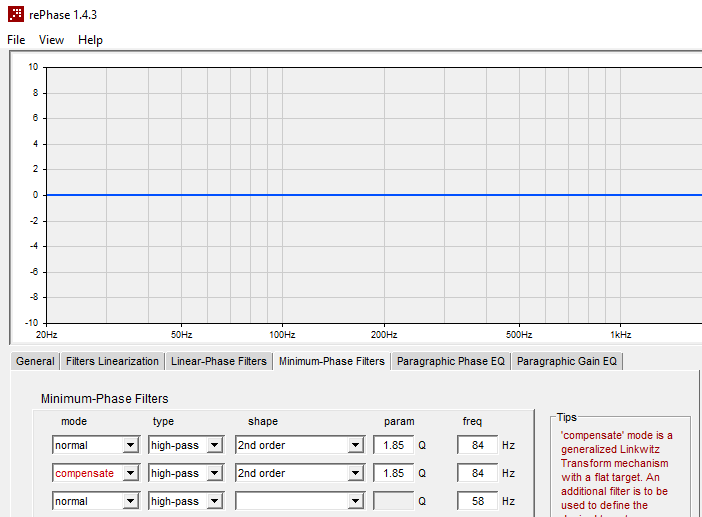Click the rePhase app logo icon
Screen dimensions: 702x517
pyautogui.click(x=16, y=14)
